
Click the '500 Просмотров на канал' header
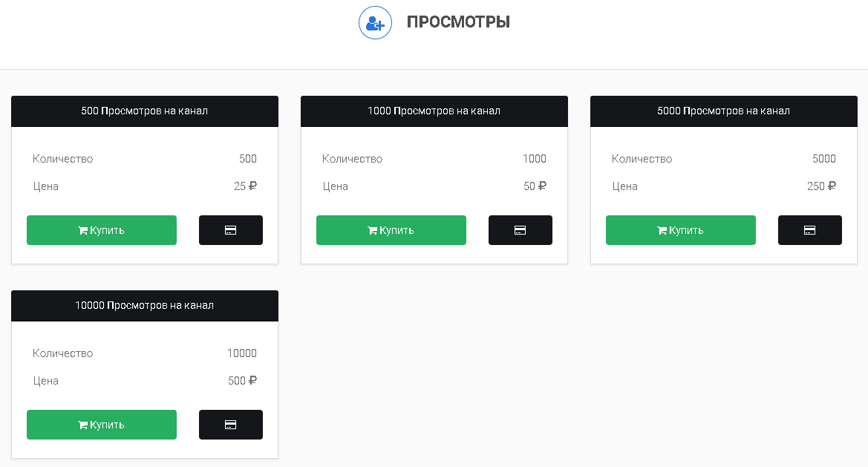(145, 111)
